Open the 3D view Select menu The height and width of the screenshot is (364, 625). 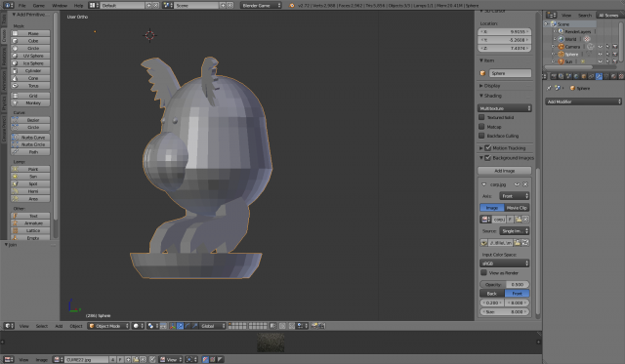(41, 326)
